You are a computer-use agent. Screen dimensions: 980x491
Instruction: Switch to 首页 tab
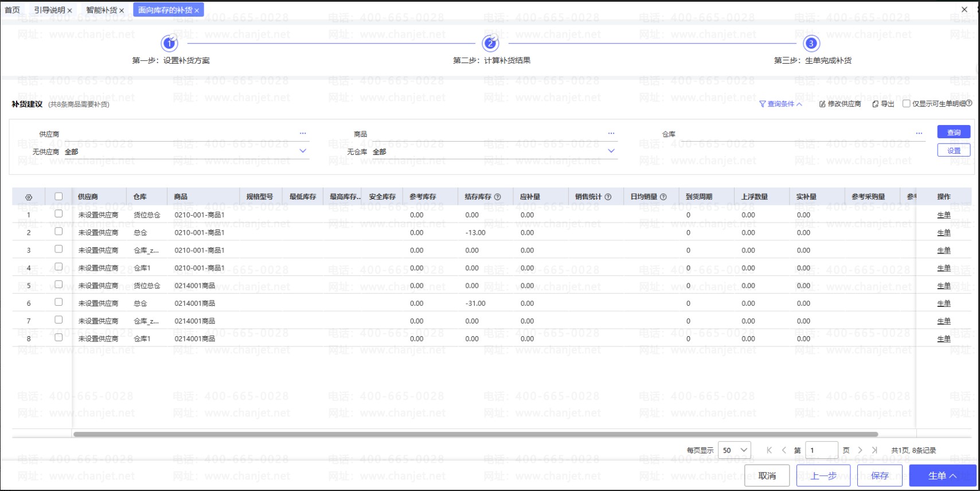tap(12, 10)
